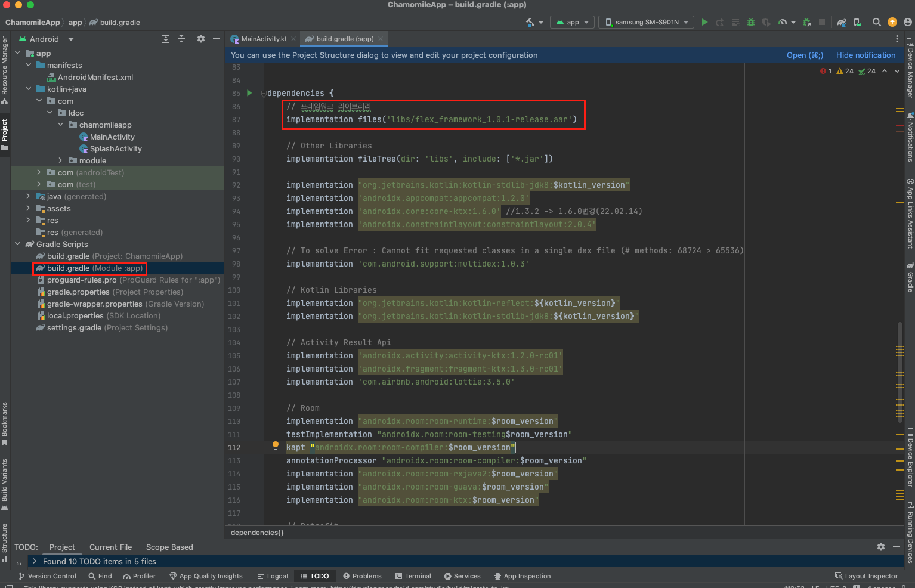Toggle the Logcat tool window

click(x=273, y=576)
